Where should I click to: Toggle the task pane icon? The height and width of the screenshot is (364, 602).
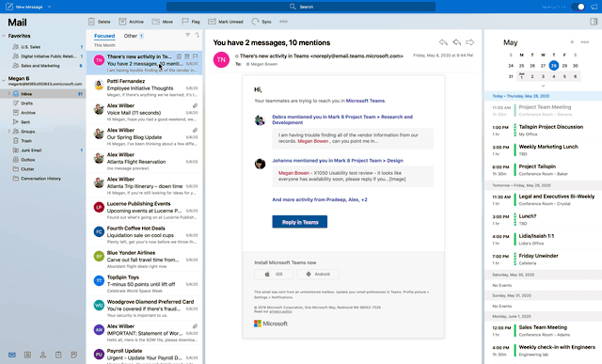(594, 22)
